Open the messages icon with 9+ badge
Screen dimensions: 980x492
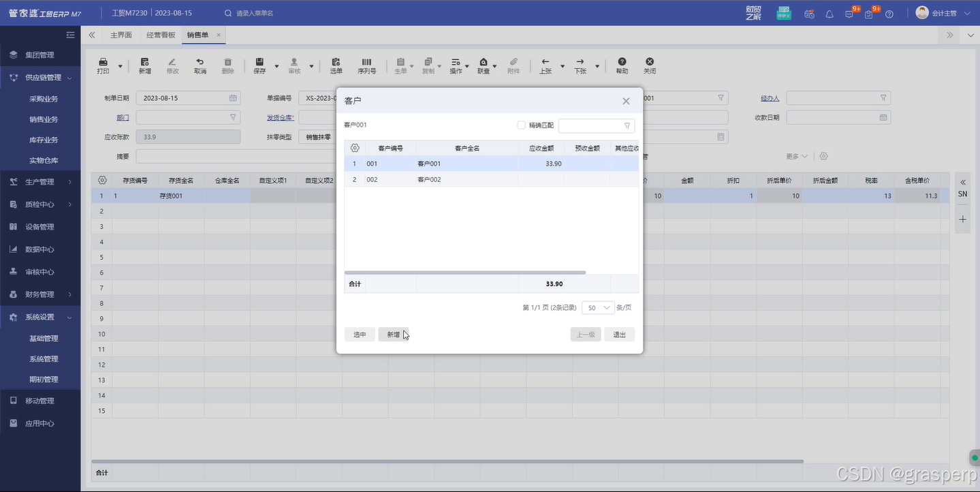tap(850, 14)
